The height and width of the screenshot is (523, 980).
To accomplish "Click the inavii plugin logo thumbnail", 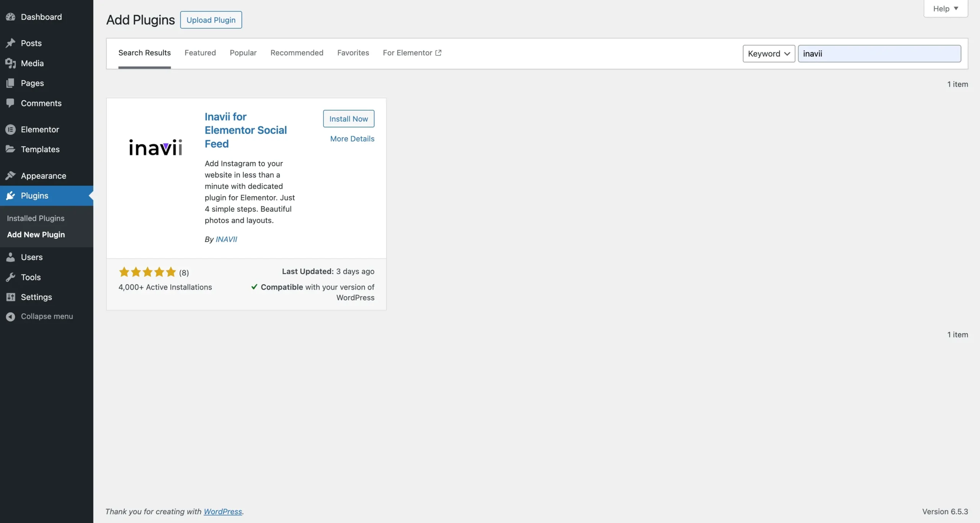I will 155,147.
